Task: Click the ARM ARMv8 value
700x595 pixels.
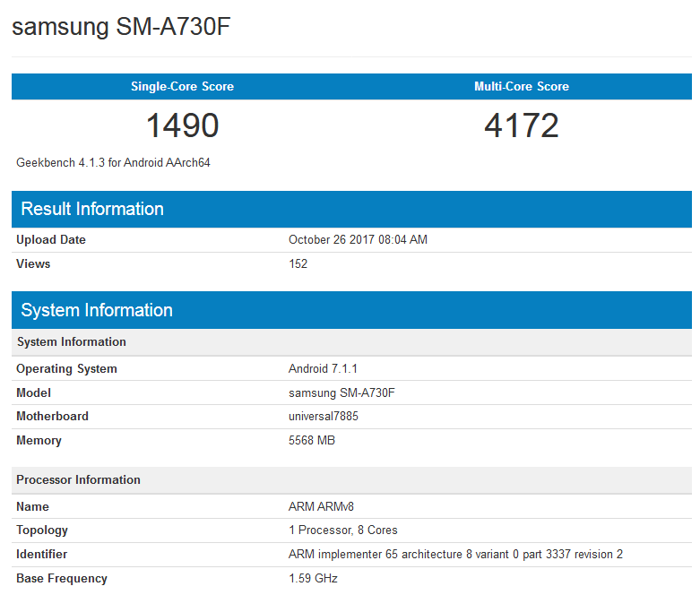Action: [321, 506]
